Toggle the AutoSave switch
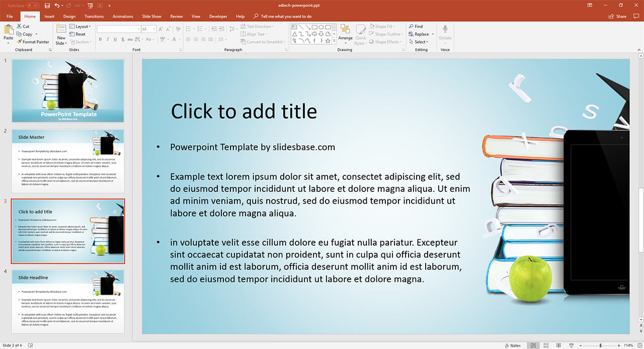This screenshot has width=644, height=349. coord(33,6)
